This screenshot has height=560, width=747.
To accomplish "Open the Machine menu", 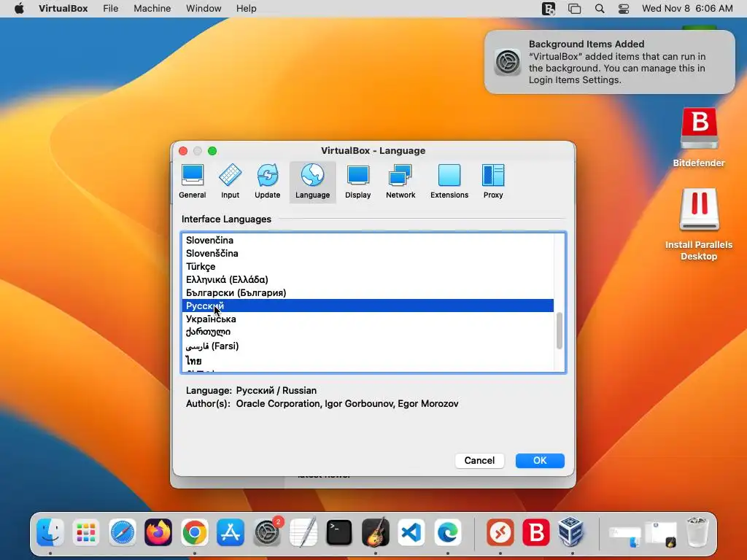I will click(152, 9).
